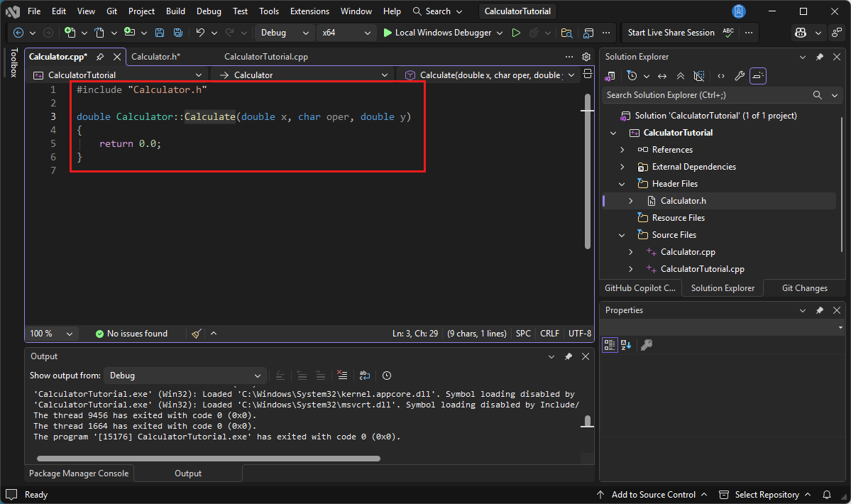Image resolution: width=851 pixels, height=504 pixels.
Task: Toggle pin on Calculator.cpp tab
Action: tap(100, 56)
